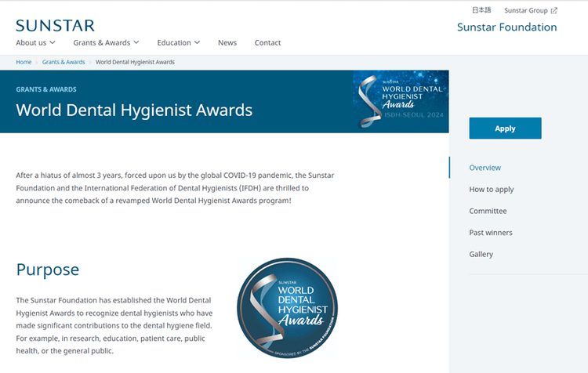Open the Contact menu item
Viewport: 588px width, 373px height.
267,43
